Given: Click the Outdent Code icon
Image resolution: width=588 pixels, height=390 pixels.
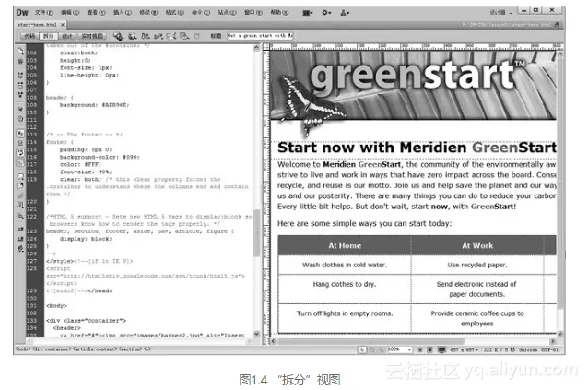Looking at the screenshot, I should pos(20,239).
